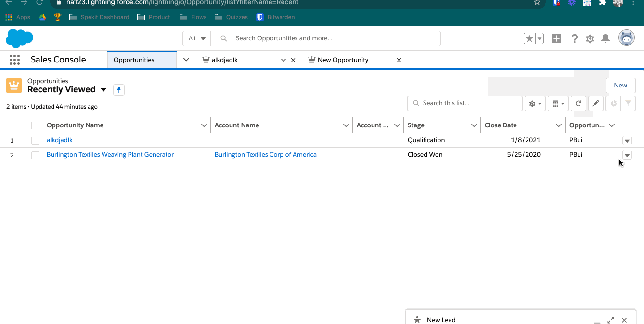Click the Search this list field
The width and height of the screenshot is (644, 324).
(x=465, y=103)
